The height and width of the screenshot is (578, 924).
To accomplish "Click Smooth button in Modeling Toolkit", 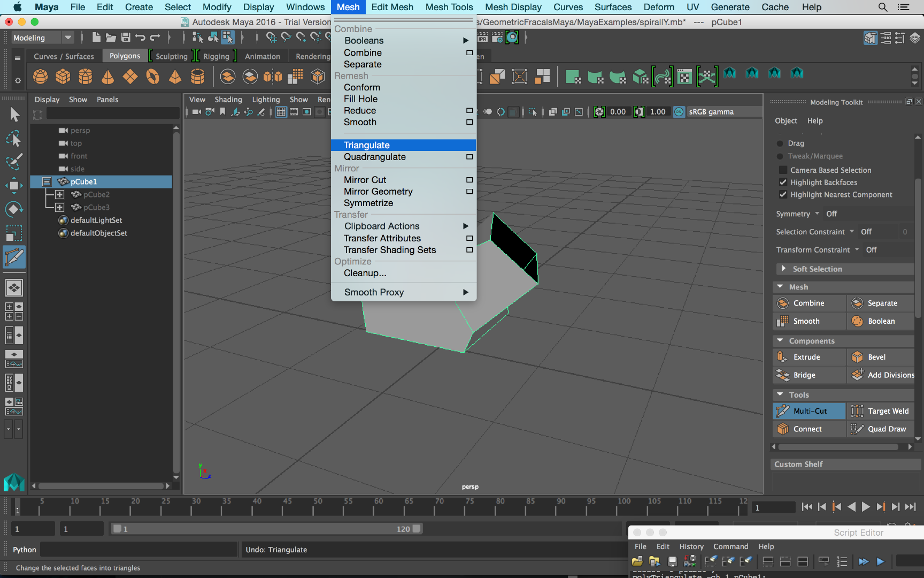I will pos(809,321).
